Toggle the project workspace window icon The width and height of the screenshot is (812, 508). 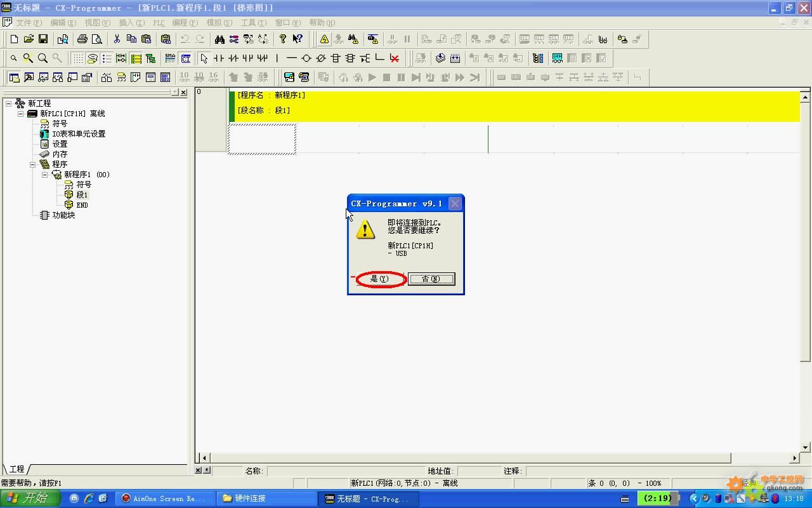(x=14, y=77)
